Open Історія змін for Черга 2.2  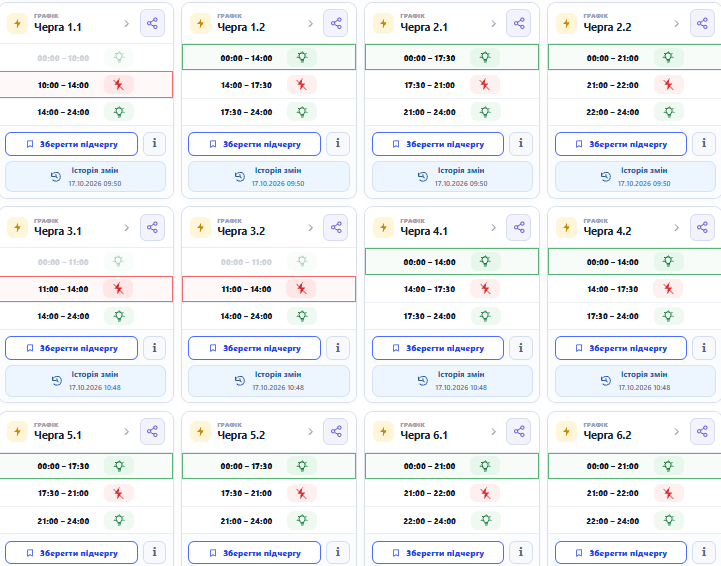(635, 177)
